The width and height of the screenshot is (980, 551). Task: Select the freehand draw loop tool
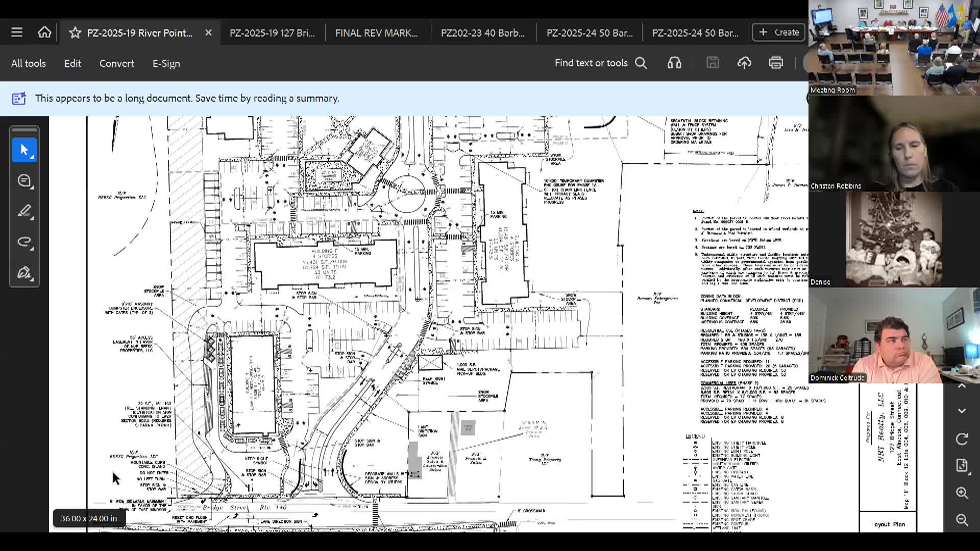point(24,242)
